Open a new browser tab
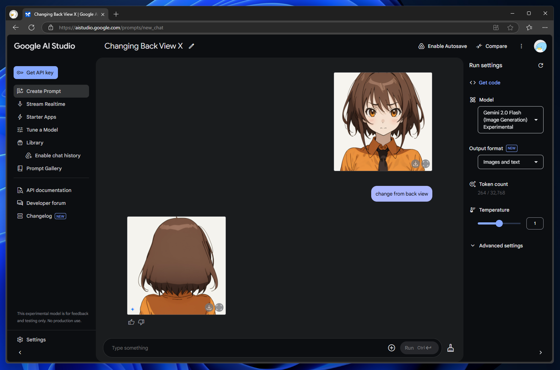560x370 pixels. pyautogui.click(x=116, y=14)
